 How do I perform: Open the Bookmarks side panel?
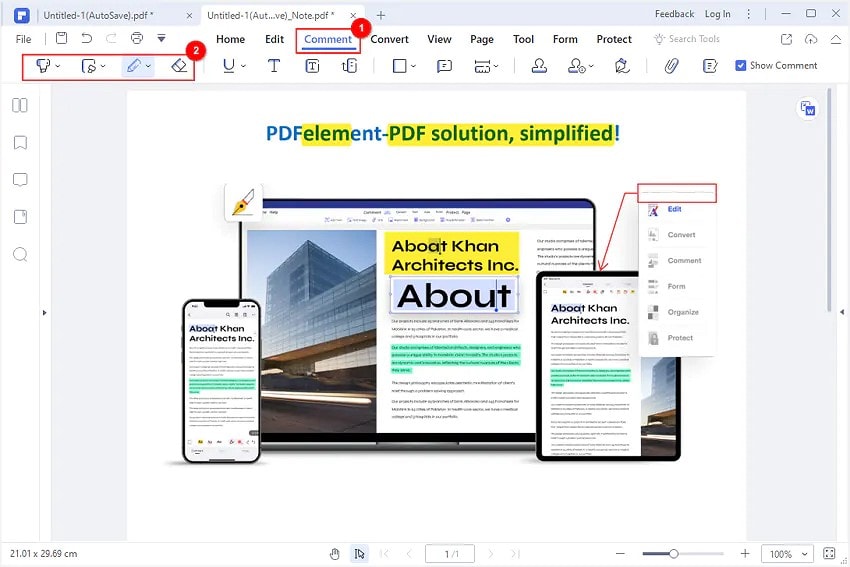pyautogui.click(x=20, y=143)
